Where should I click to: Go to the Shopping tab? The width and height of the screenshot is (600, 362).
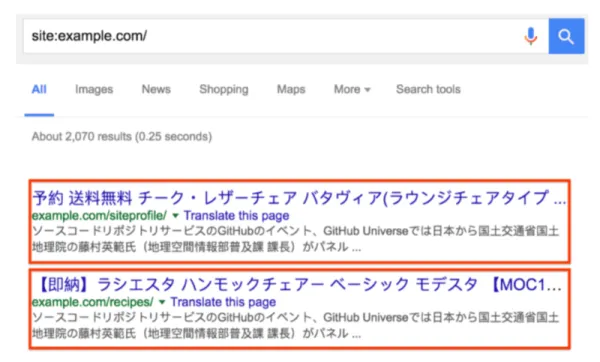pos(224,89)
